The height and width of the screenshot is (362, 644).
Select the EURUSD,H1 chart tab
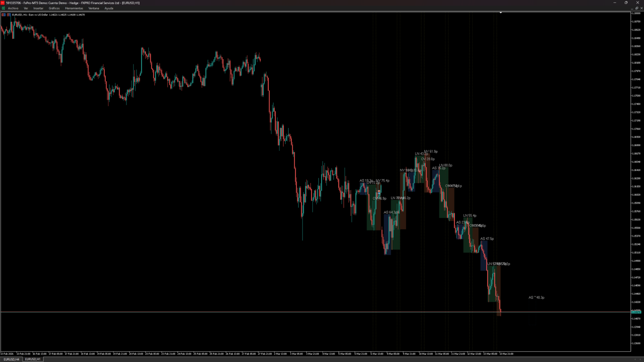click(33, 359)
